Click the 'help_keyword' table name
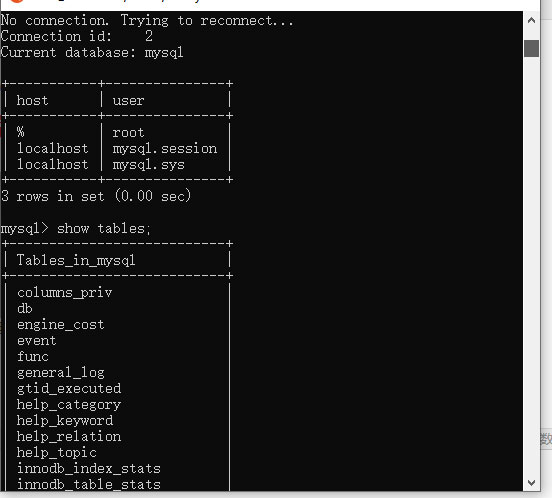This screenshot has width=552, height=498. click(x=65, y=421)
